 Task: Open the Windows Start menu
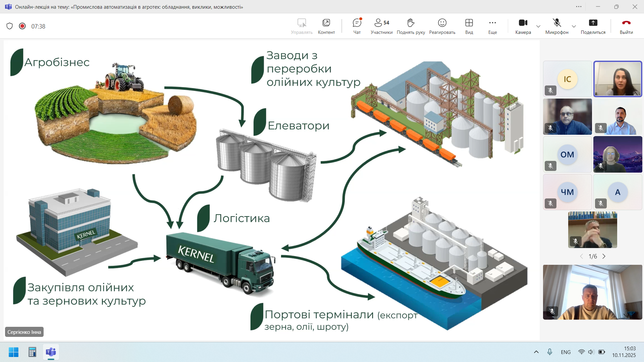click(14, 352)
